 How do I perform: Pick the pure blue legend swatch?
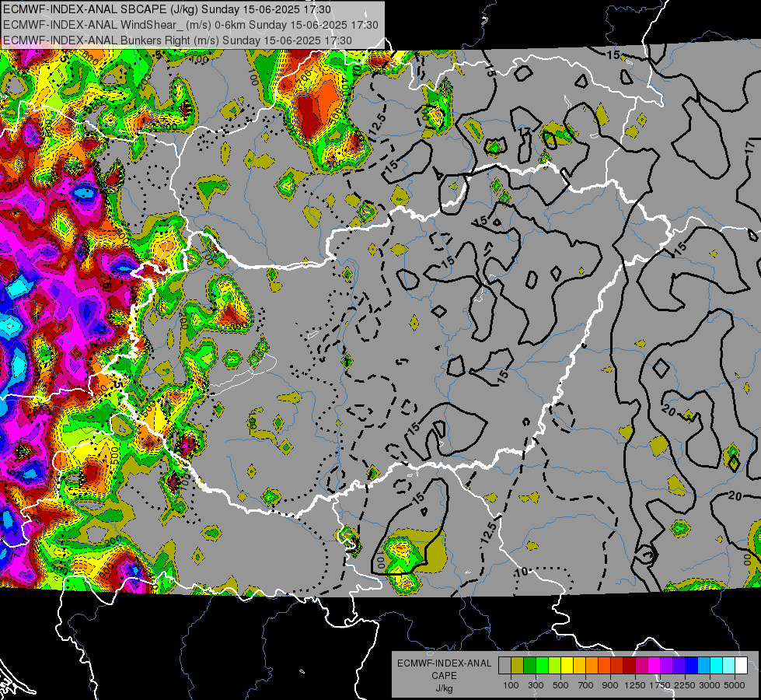692,666
